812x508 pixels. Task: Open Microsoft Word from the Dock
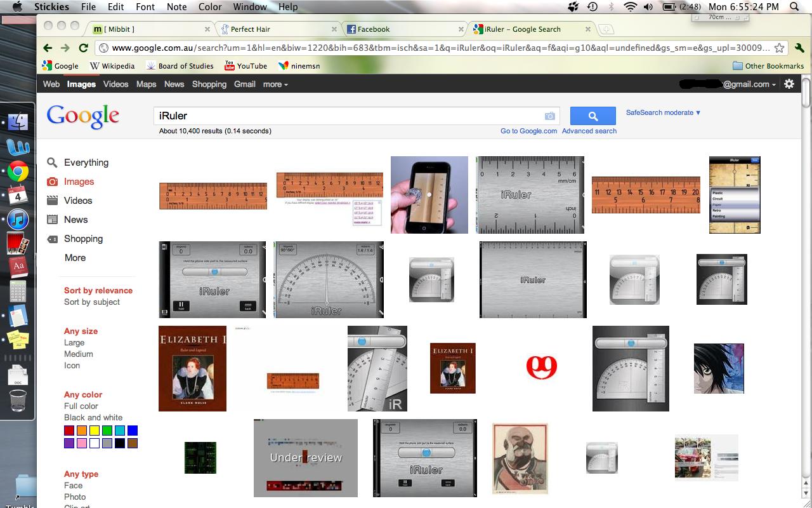18,147
